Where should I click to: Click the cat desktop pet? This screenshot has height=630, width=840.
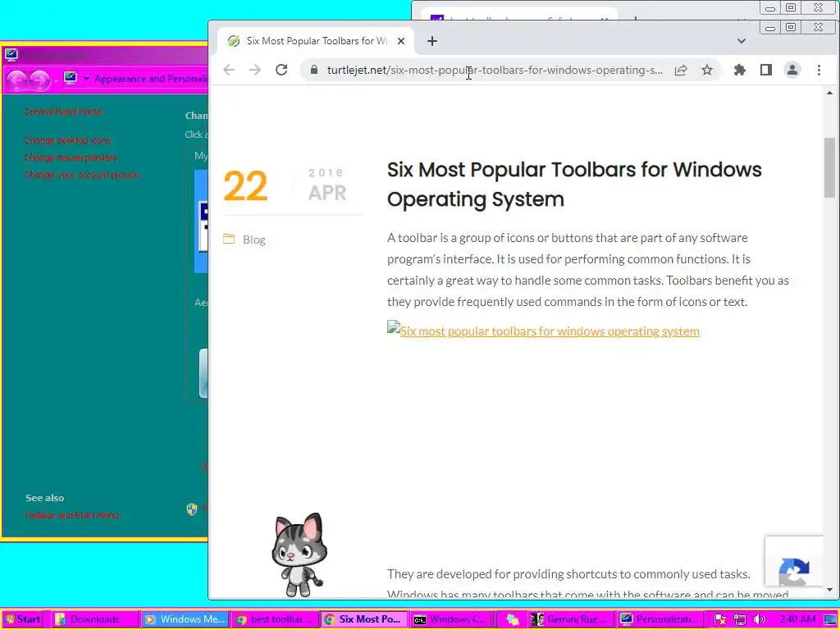[x=299, y=555]
